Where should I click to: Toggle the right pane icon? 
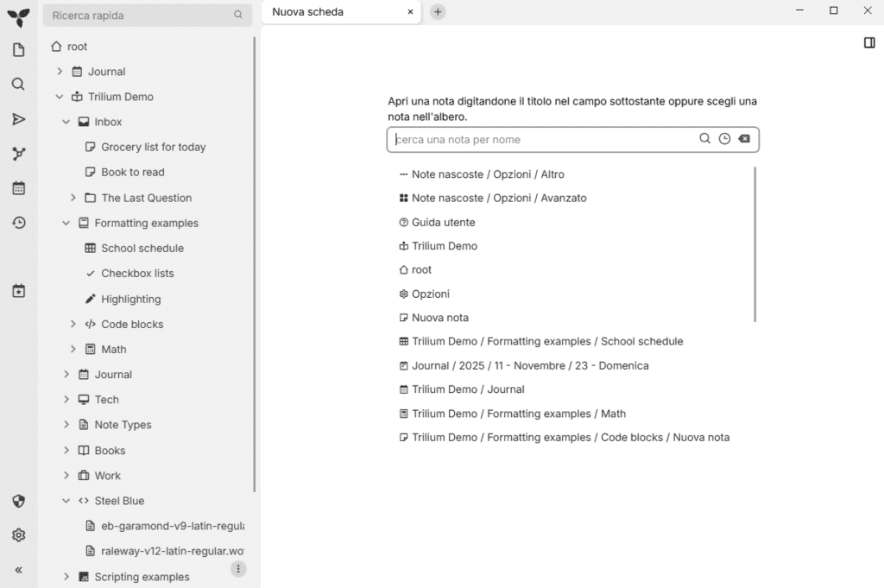point(869,43)
